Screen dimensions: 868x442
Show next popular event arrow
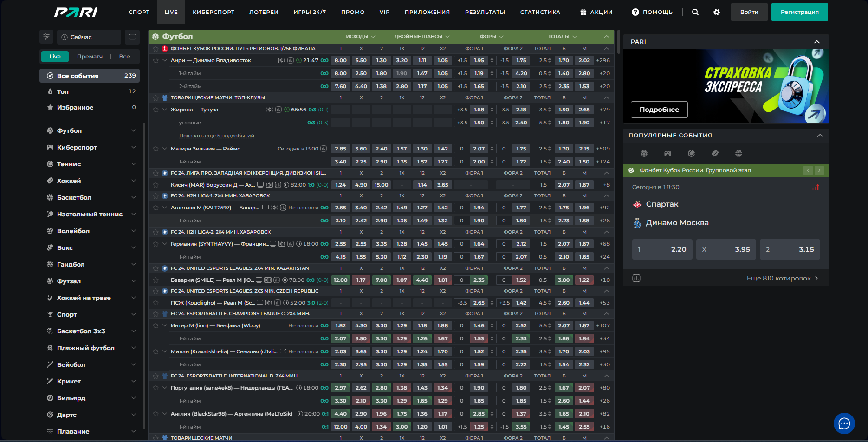click(x=819, y=170)
